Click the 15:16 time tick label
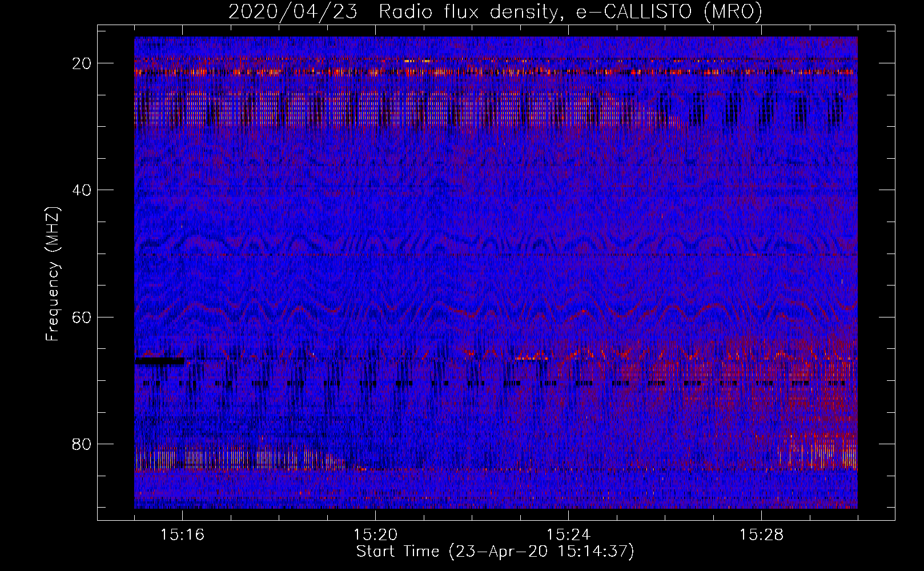 (x=183, y=534)
